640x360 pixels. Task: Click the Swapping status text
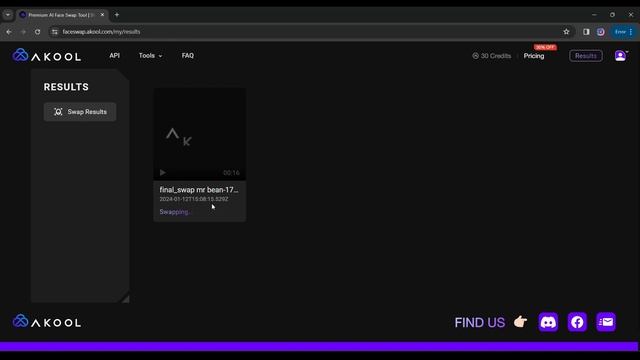(174, 212)
